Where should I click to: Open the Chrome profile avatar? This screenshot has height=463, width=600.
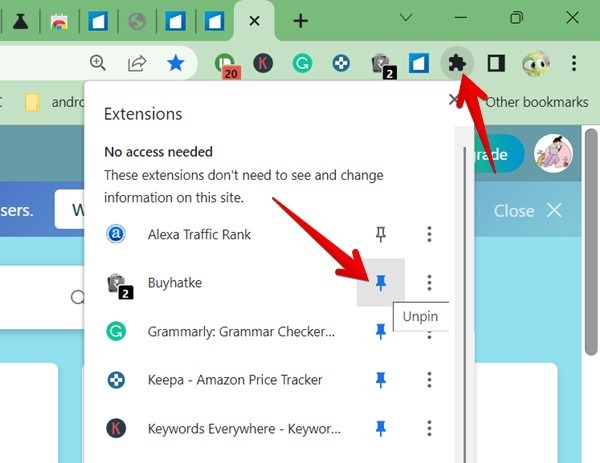pyautogui.click(x=535, y=63)
